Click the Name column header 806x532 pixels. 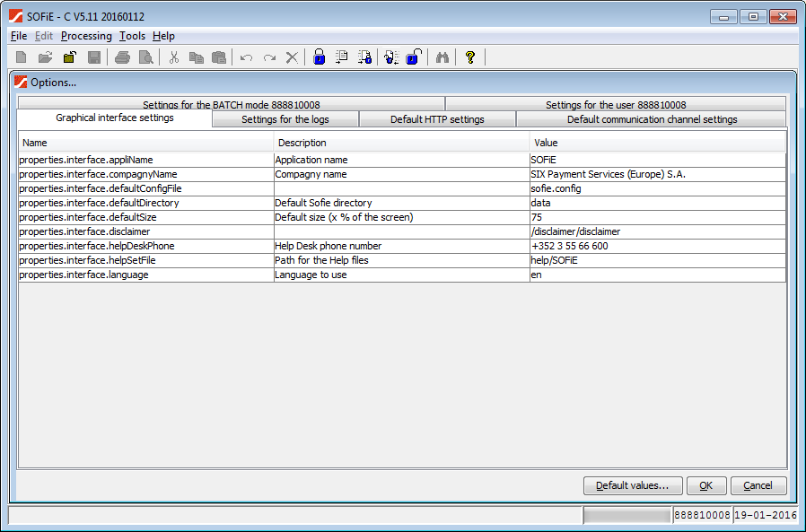(x=145, y=143)
